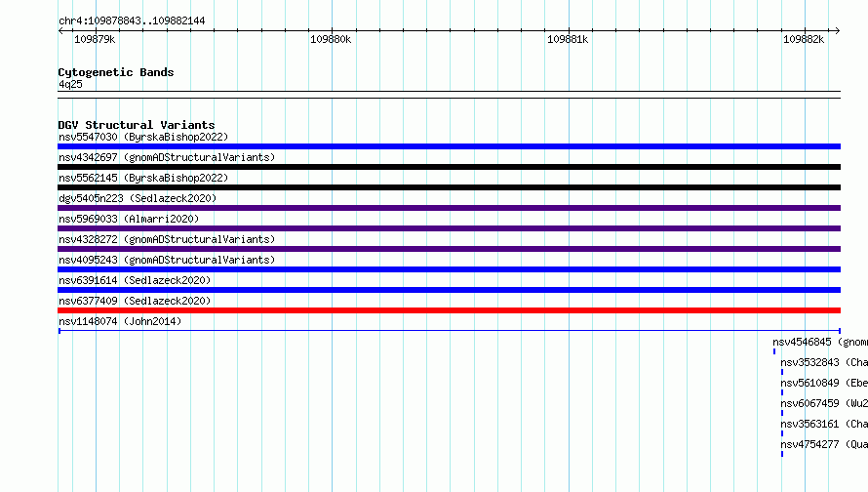This screenshot has height=492, width=868.
Task: Click the nsv3563161 variant label
Action: [x=824, y=424]
